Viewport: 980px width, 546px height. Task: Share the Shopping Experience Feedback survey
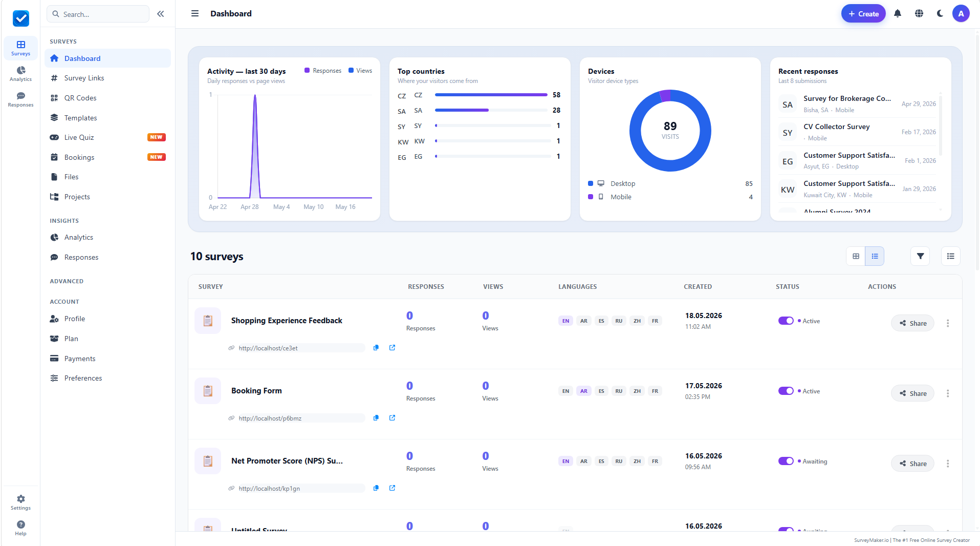tap(912, 323)
